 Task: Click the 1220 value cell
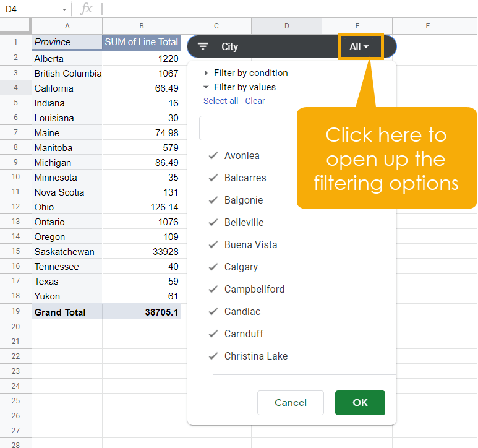142,58
